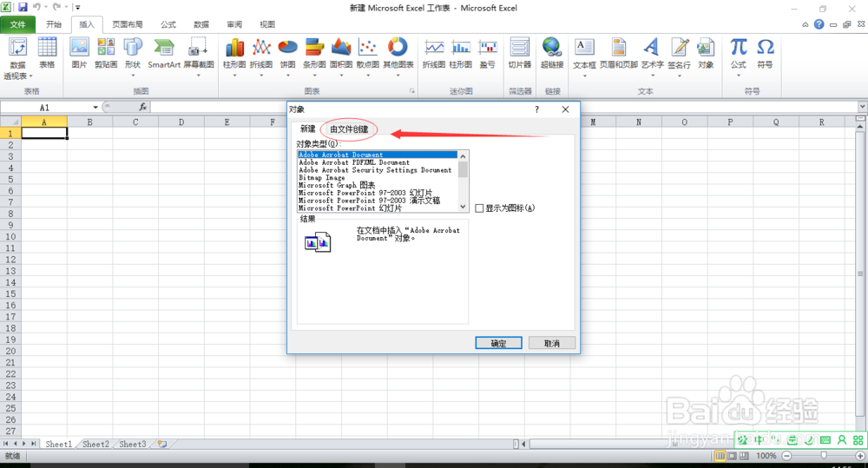Click the dialog help question mark

pos(536,109)
